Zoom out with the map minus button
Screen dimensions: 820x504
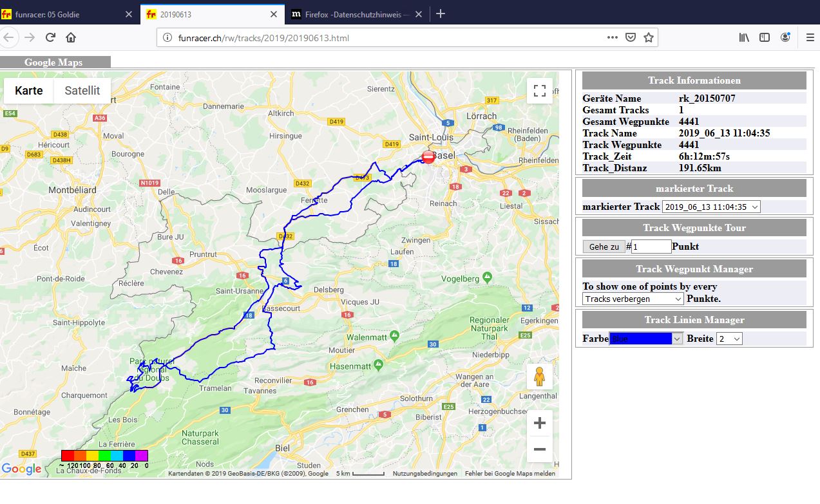coord(540,449)
